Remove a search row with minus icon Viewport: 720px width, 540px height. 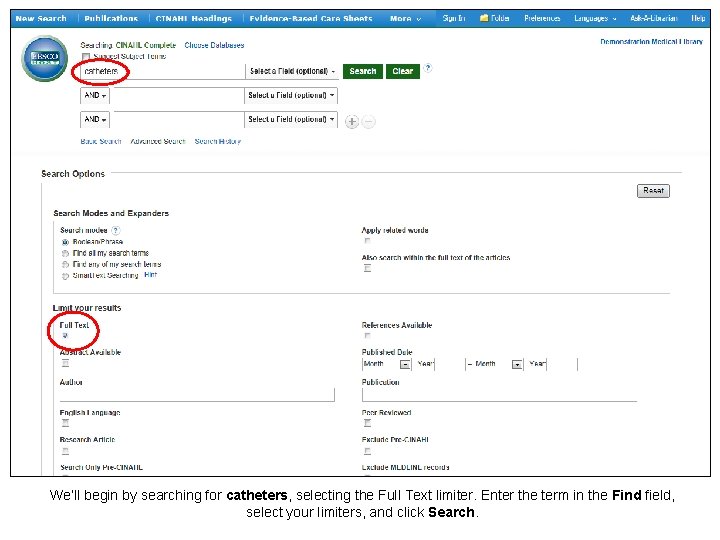point(368,121)
